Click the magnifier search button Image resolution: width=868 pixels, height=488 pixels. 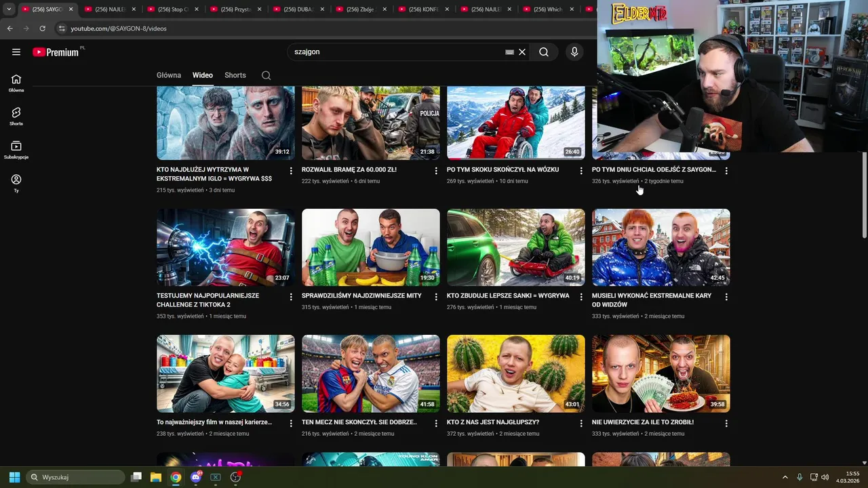click(x=544, y=52)
